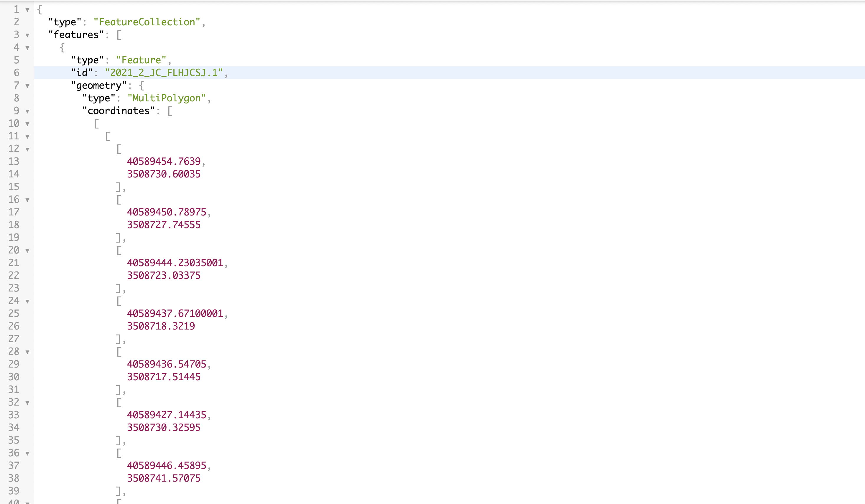
Task: Fold the coordinate pair at line 28
Action: [27, 352]
